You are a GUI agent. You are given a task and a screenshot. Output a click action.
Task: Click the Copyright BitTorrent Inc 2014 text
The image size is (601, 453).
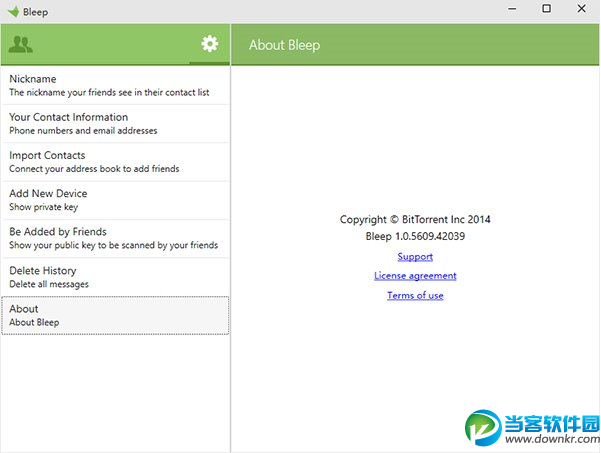click(x=415, y=219)
